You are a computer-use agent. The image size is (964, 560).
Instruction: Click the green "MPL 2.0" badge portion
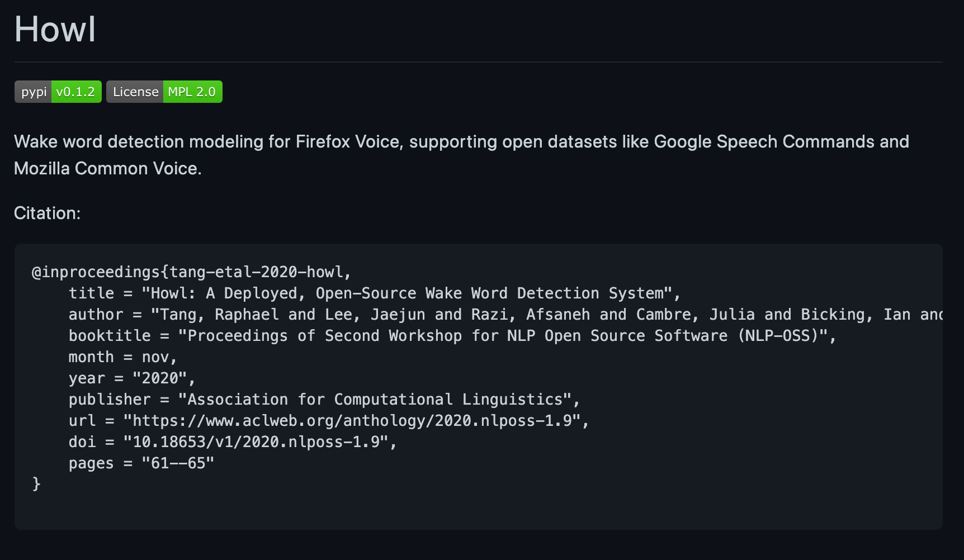pos(192,92)
